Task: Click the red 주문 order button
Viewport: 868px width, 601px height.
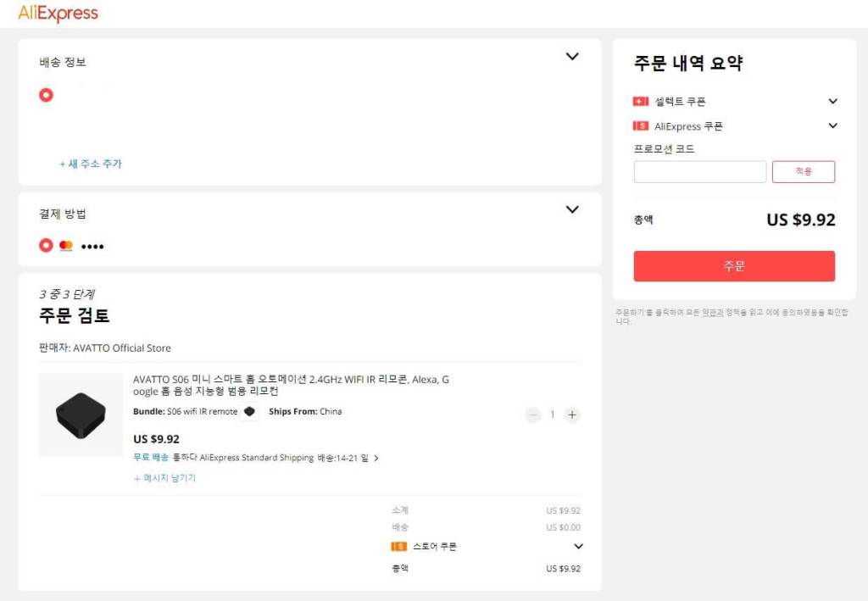Action: pyautogui.click(x=734, y=266)
